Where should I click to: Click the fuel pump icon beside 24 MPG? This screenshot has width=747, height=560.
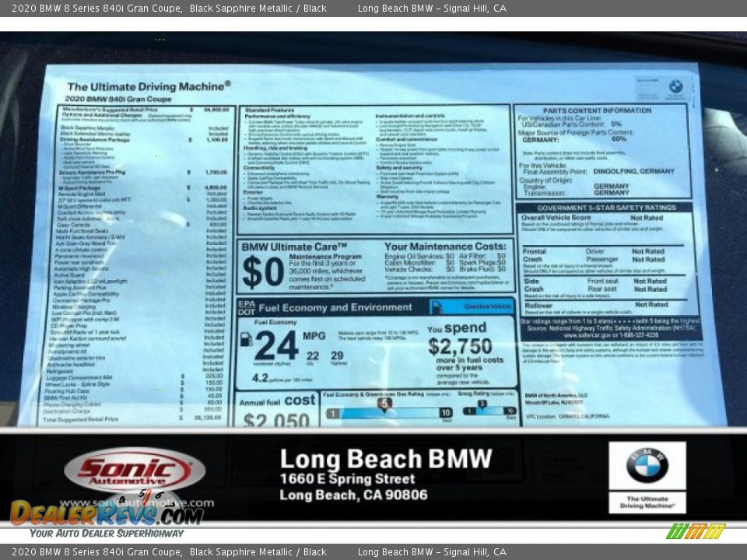pyautogui.click(x=246, y=339)
